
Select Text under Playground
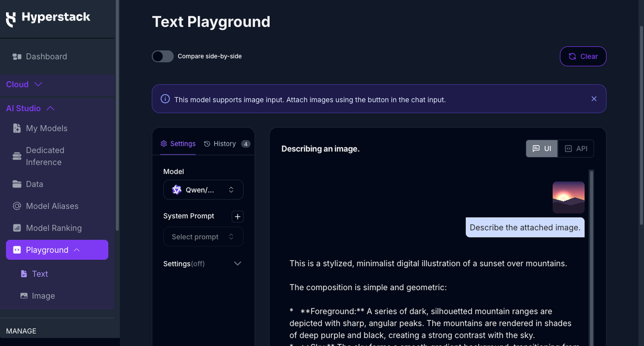click(x=40, y=274)
